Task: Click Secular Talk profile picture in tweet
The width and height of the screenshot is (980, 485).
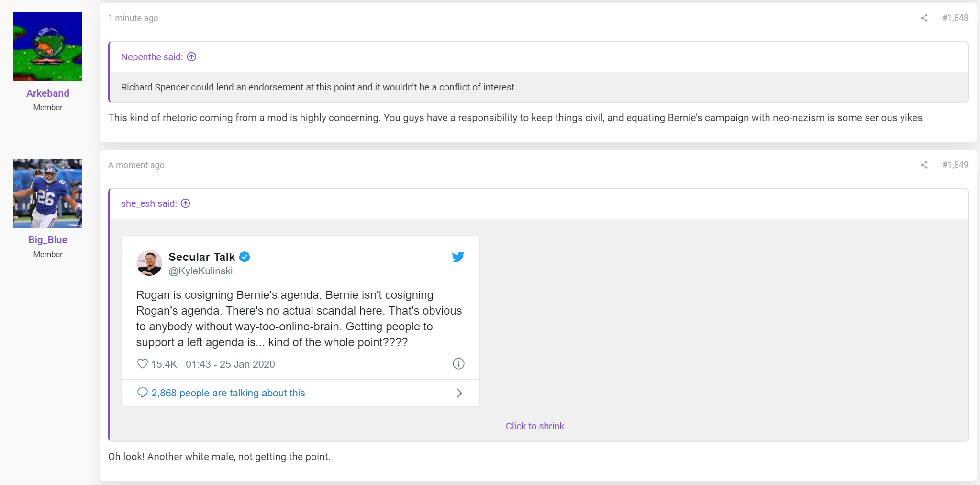Action: [149, 263]
